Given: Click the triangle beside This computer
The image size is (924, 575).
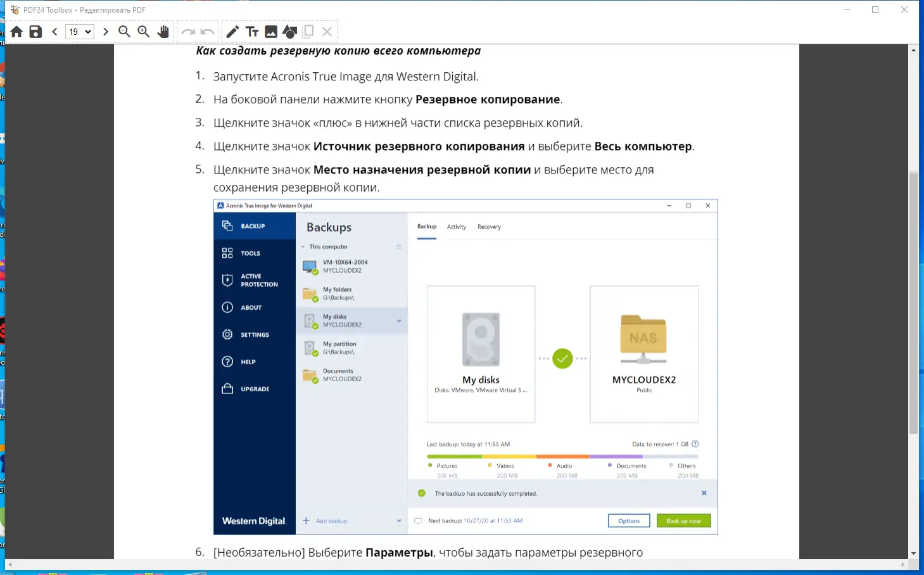Looking at the screenshot, I should tap(303, 247).
